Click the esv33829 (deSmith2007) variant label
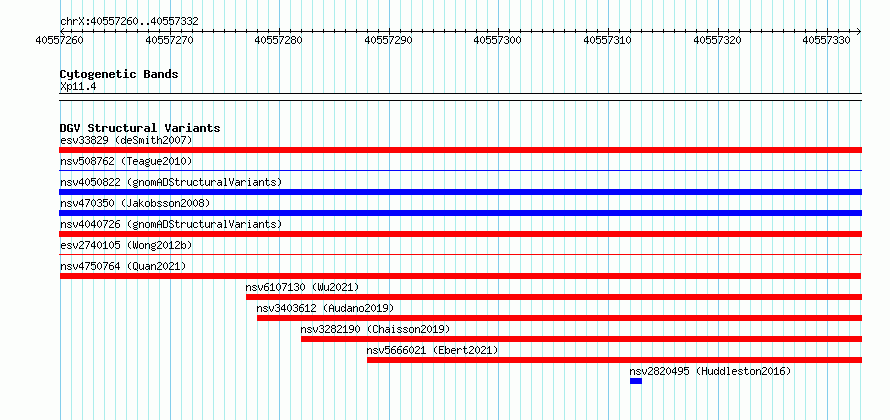The width and height of the screenshot is (890, 420). click(126, 140)
